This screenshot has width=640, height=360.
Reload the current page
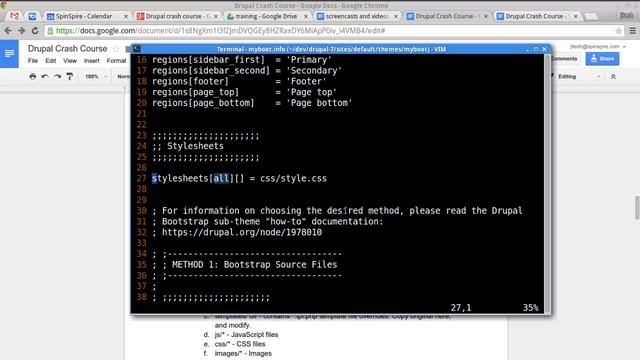(x=35, y=31)
